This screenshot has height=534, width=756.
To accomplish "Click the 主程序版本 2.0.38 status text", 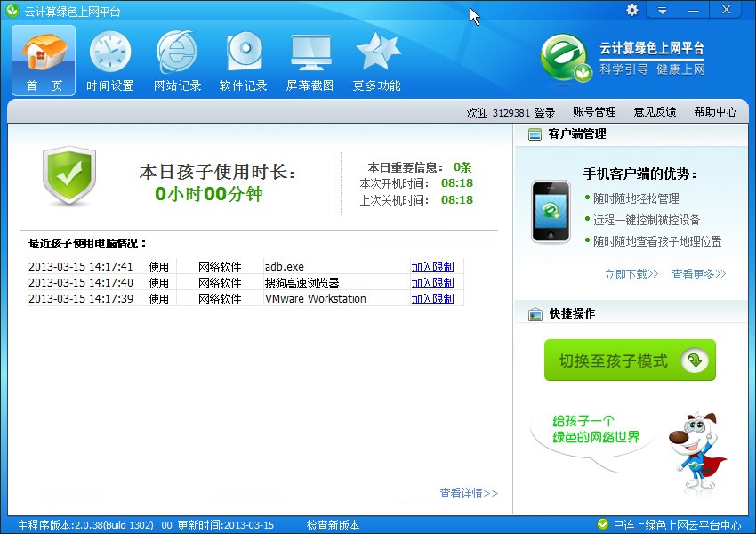I will pos(94,525).
